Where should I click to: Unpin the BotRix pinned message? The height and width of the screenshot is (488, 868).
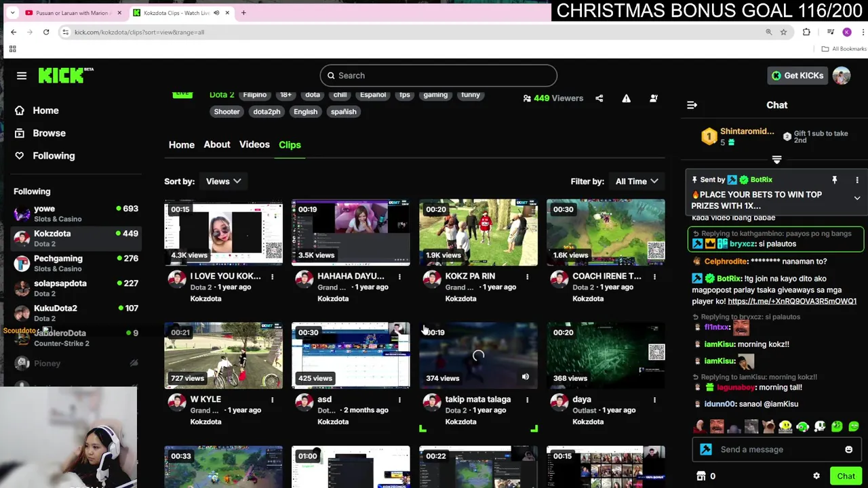point(835,180)
